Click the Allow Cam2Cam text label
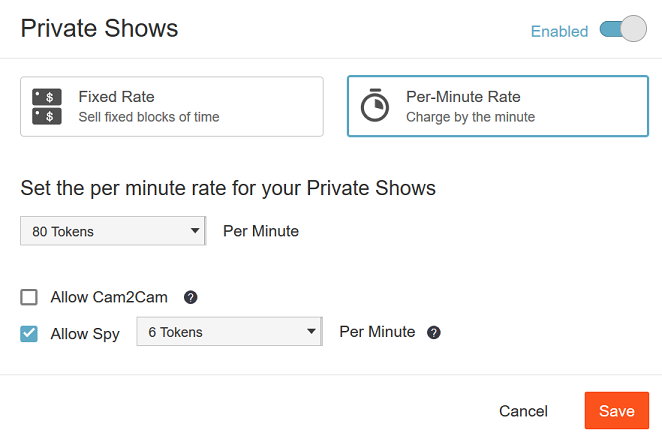 [x=109, y=297]
